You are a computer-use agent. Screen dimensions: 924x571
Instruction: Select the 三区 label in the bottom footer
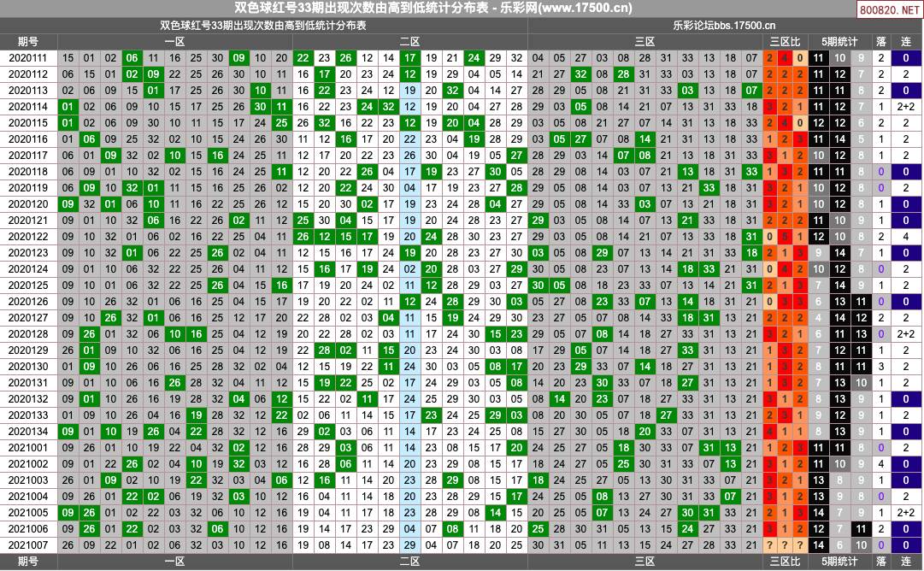point(644,562)
